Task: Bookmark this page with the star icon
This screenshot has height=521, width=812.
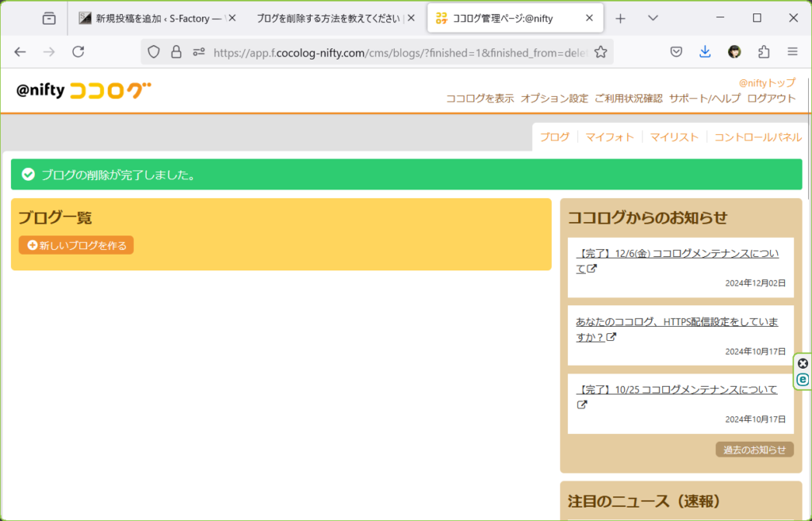Action: (600, 52)
